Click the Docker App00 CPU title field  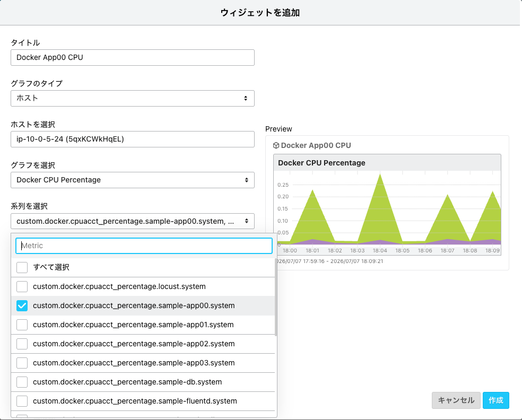coord(133,58)
